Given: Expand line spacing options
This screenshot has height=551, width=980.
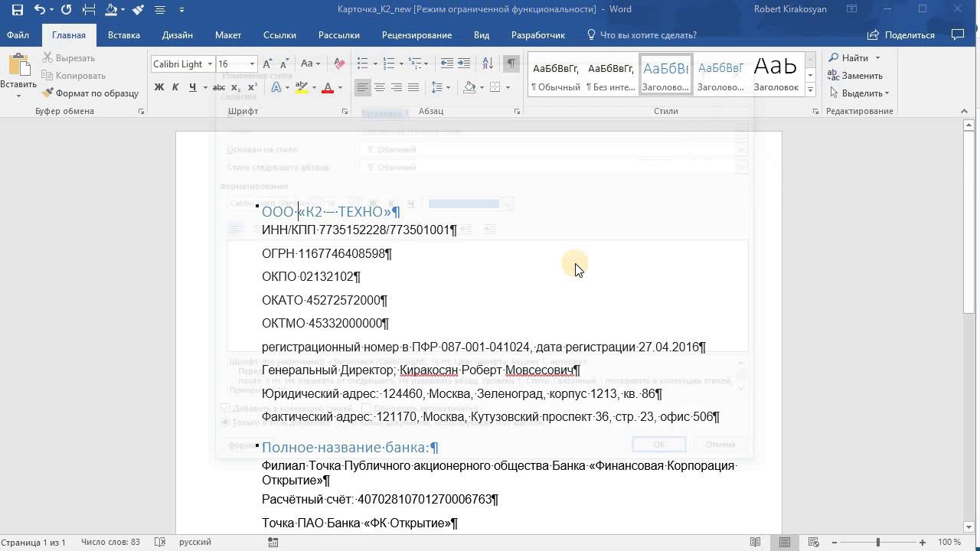Looking at the screenshot, I should (x=439, y=87).
